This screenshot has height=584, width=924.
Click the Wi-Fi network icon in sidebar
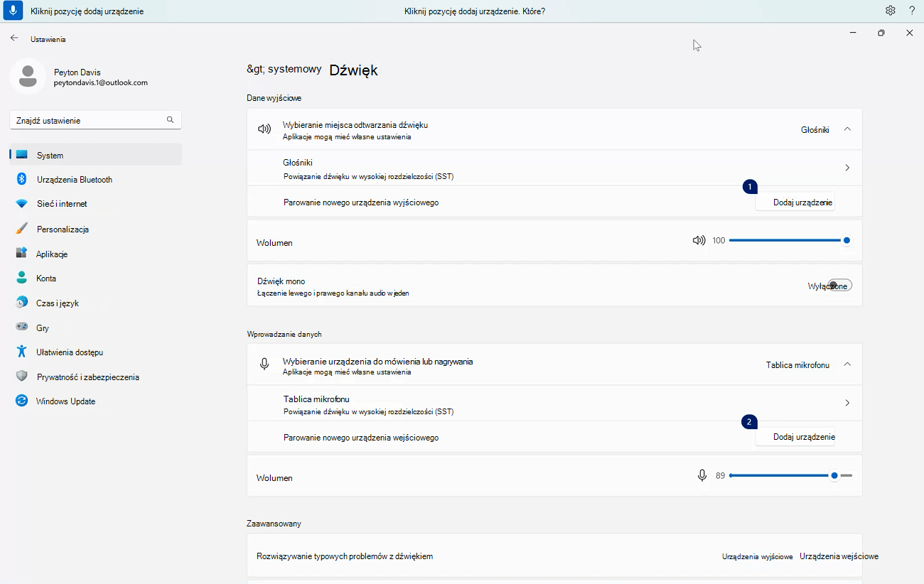22,204
